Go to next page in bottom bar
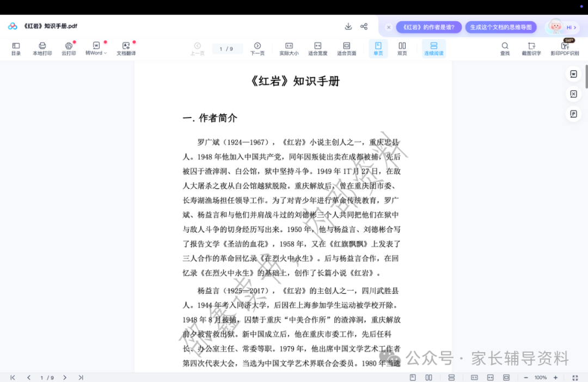This screenshot has width=588, height=382. 65,378
